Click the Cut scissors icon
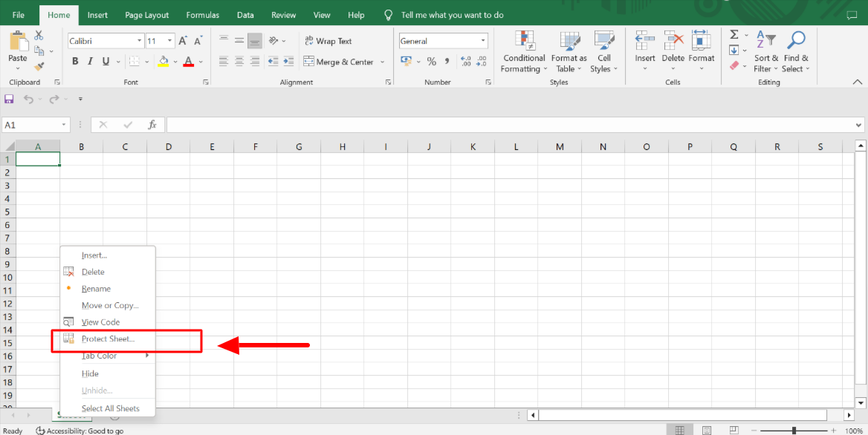 pos(39,36)
